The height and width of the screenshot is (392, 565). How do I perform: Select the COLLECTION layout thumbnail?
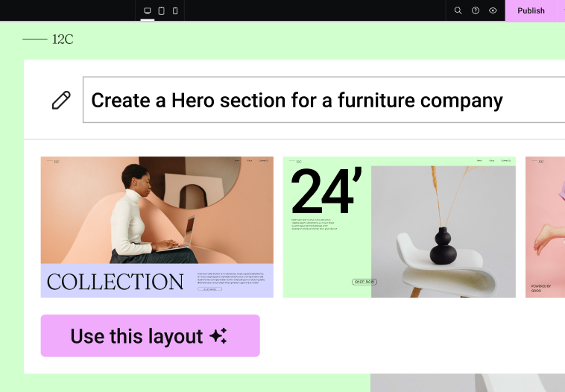point(157,227)
